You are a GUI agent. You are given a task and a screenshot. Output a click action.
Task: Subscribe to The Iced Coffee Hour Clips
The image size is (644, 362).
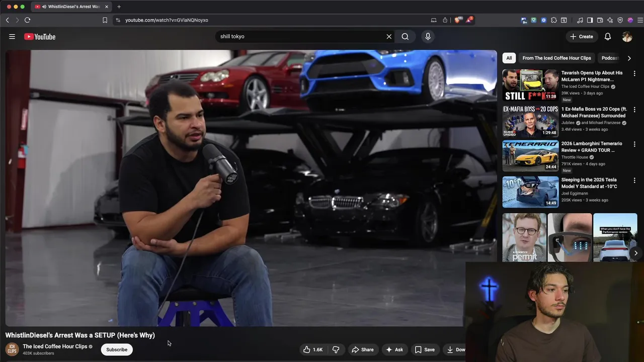coord(117,349)
